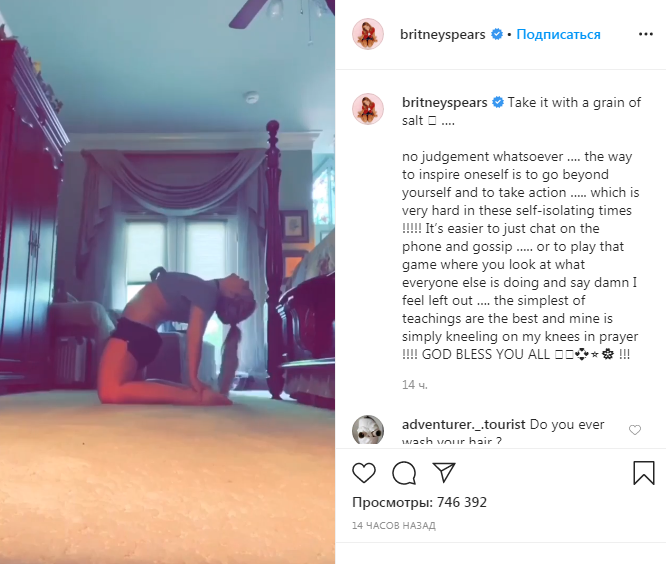Open the three-dot more options menu

click(646, 34)
